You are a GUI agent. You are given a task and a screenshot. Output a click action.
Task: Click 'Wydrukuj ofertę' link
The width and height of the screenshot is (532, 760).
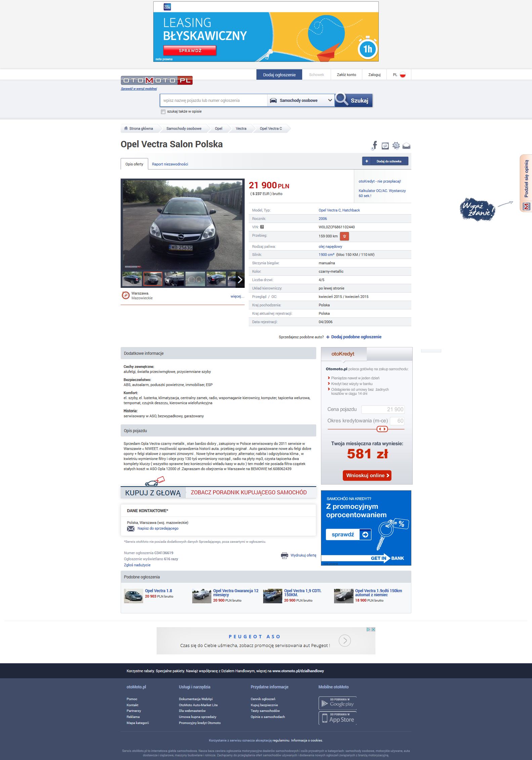303,555
